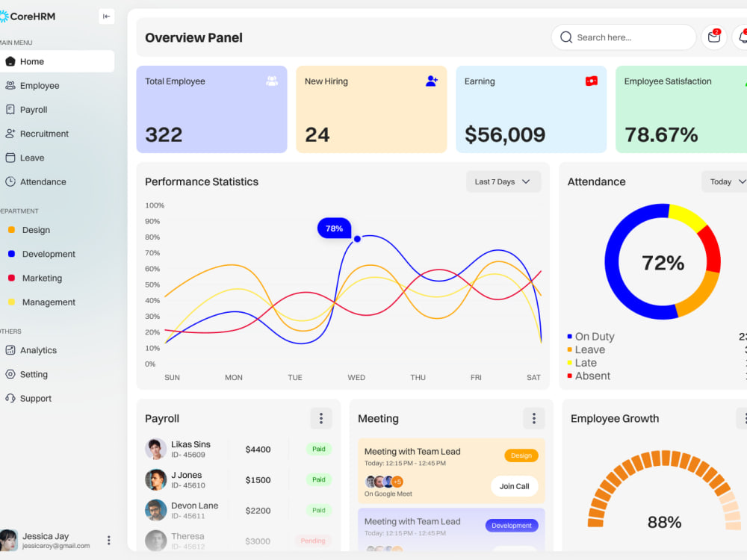
Task: Click jessicaroy@gmail.com email text
Action: [56, 546]
